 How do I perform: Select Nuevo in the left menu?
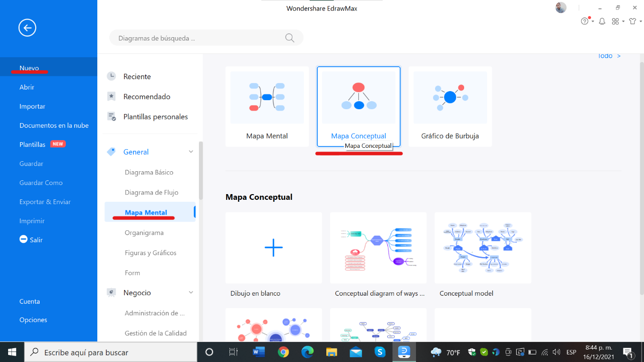49,68
